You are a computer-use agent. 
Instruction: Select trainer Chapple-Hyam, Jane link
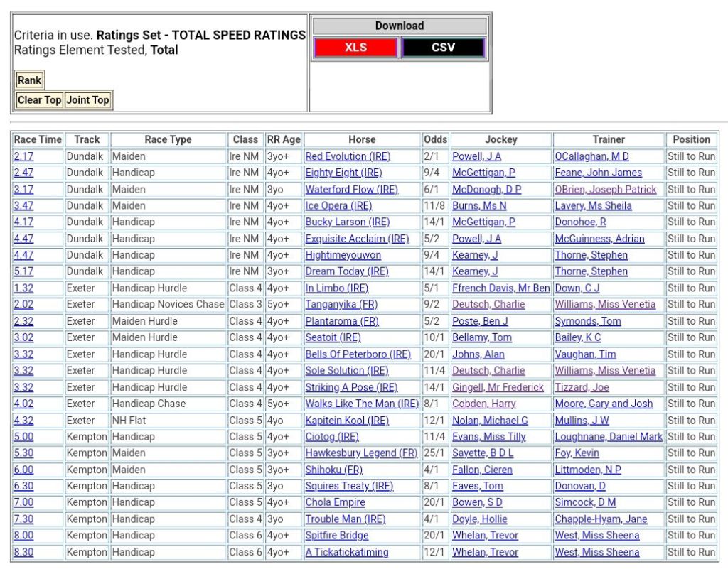point(601,519)
